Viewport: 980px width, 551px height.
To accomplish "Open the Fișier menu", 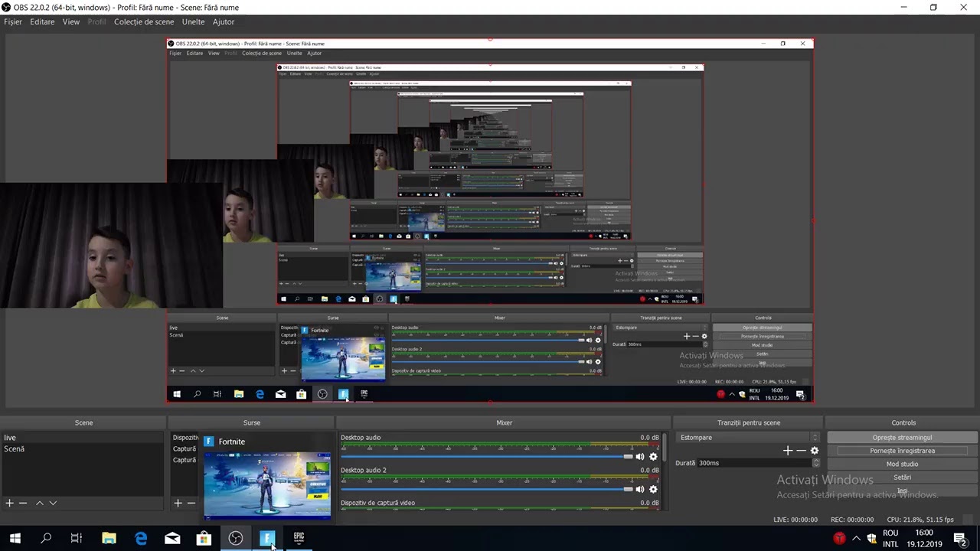I will pos(13,21).
